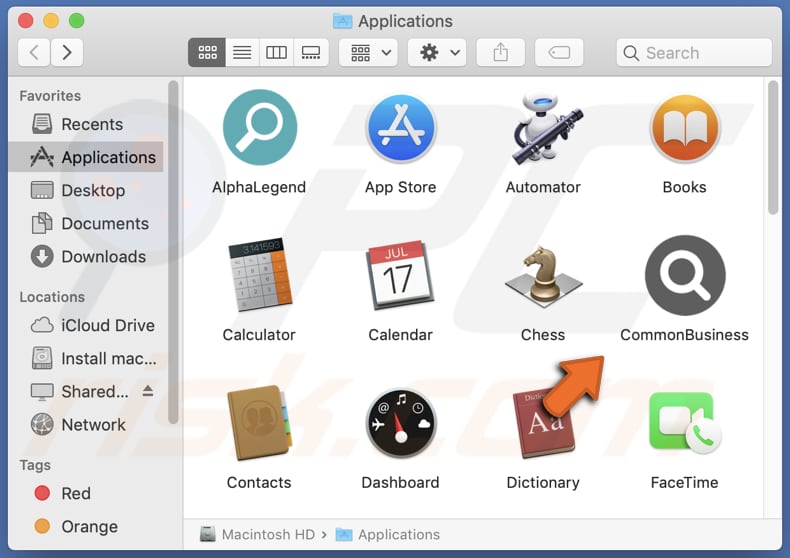This screenshot has height=558, width=790.
Task: Select the Books app icon
Action: coord(685,128)
